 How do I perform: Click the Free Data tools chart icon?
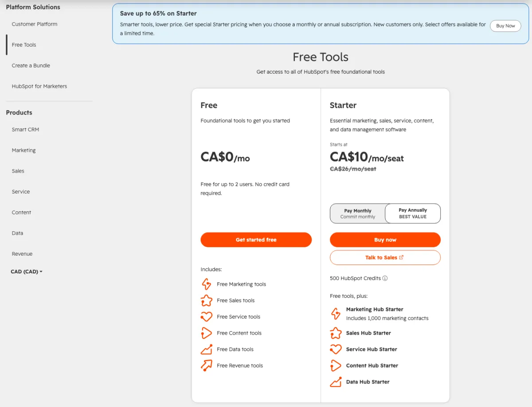pyautogui.click(x=206, y=349)
